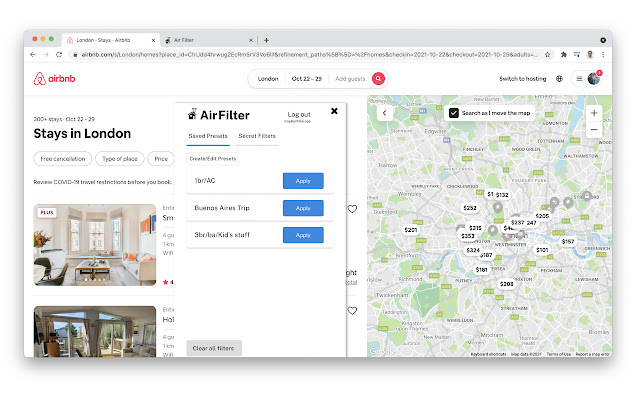640x400 pixels.
Task: Save first listing with heart icon
Action: tap(352, 209)
